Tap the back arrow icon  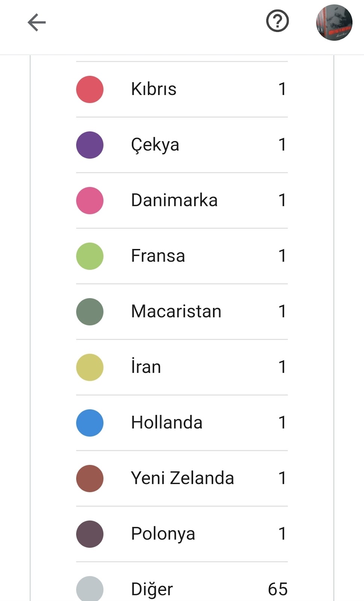coord(36,23)
